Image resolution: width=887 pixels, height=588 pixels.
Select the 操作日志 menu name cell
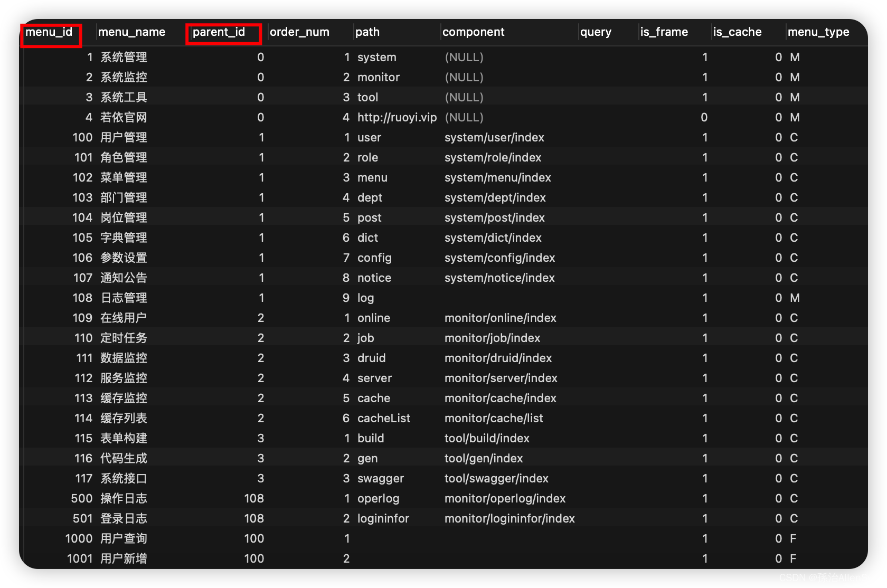[124, 498]
